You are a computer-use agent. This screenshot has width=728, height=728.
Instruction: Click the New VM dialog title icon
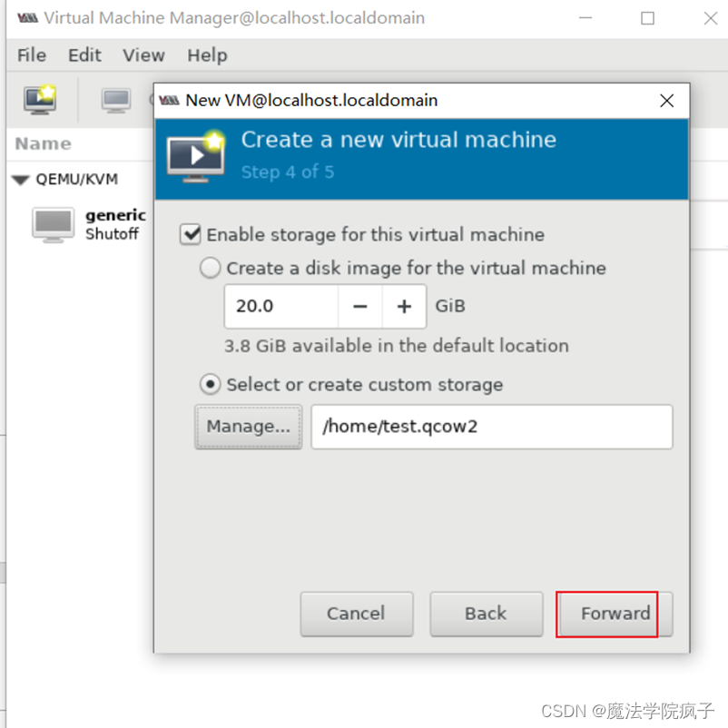169,100
